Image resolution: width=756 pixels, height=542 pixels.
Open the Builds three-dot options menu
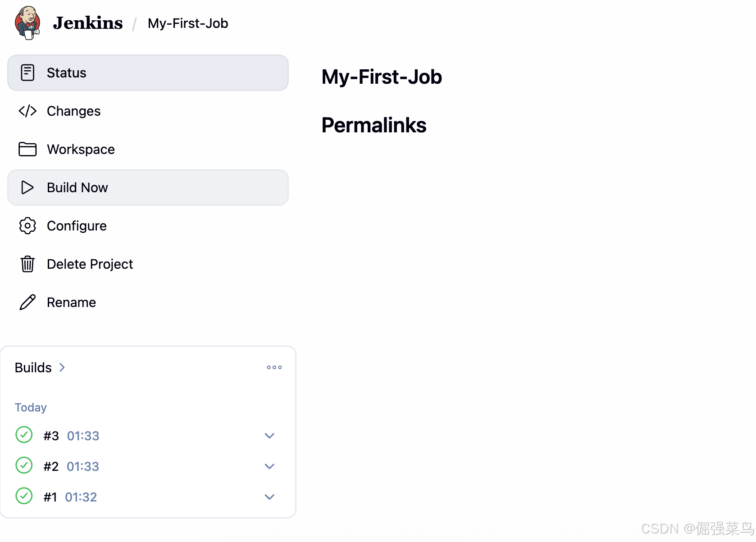click(x=274, y=367)
